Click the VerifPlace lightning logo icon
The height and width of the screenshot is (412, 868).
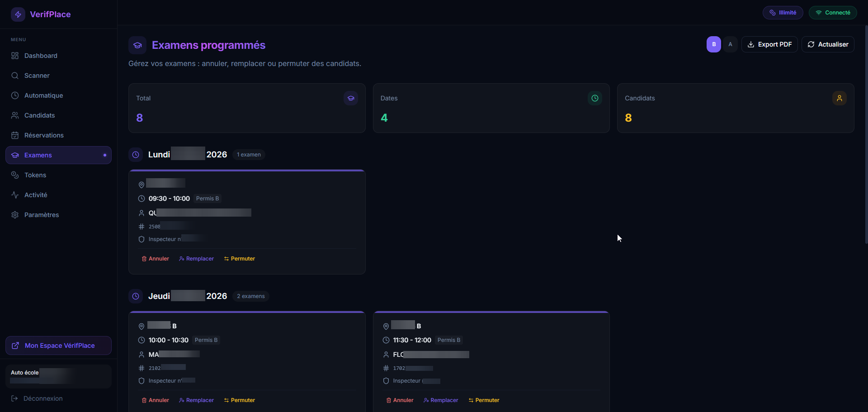(x=18, y=14)
